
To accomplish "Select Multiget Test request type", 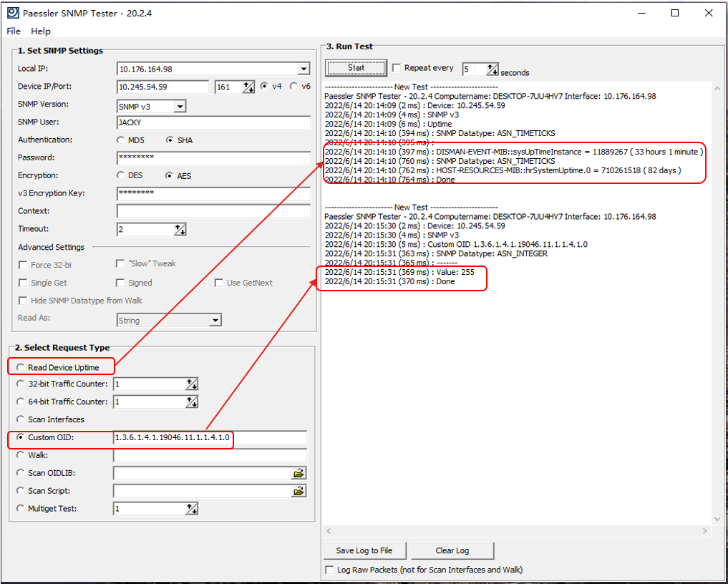I will [x=21, y=508].
